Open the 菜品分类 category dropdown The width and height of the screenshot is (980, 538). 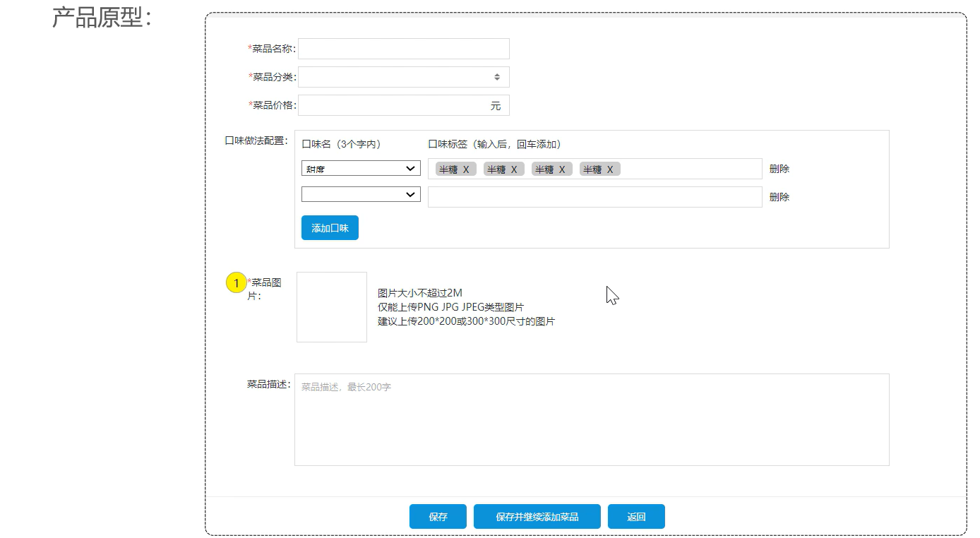[403, 77]
